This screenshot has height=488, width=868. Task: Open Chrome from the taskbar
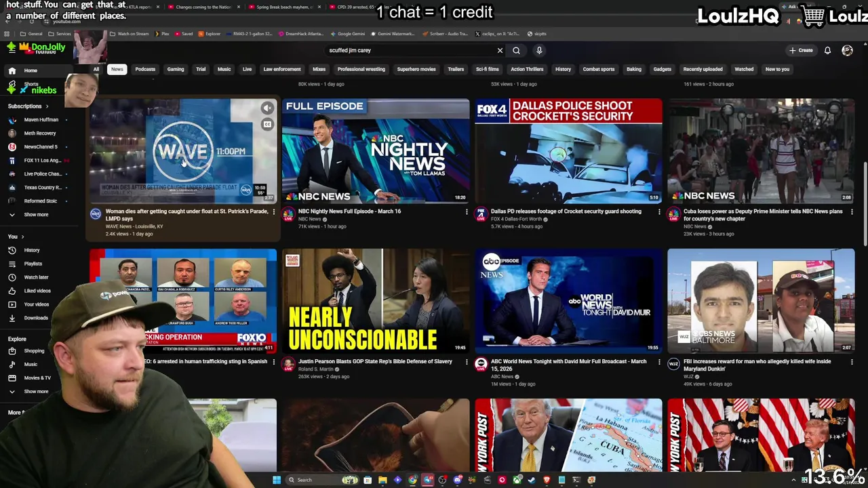[412, 480]
